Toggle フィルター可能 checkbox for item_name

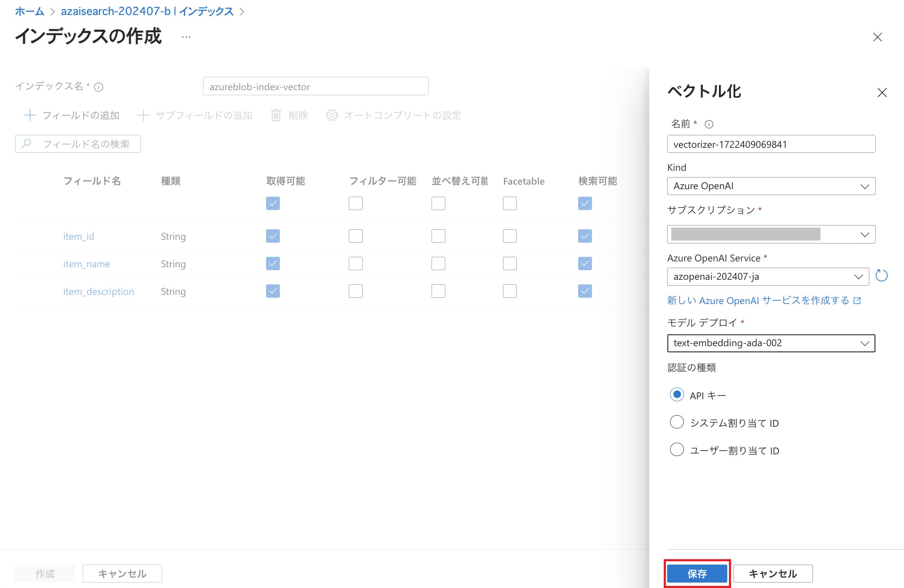356,264
